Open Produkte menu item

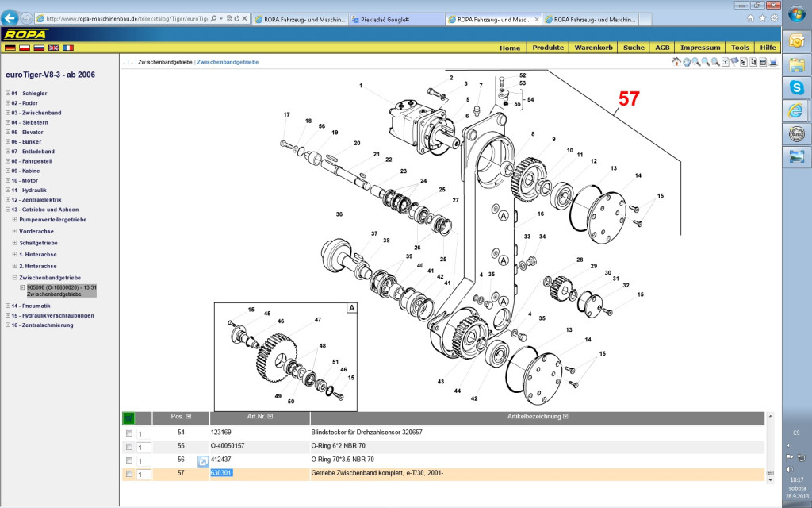[x=548, y=48]
